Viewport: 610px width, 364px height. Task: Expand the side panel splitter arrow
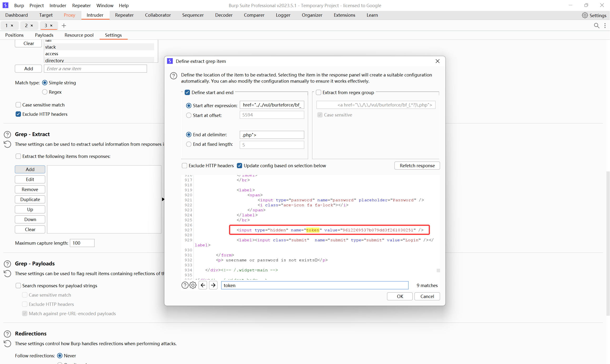163,199
